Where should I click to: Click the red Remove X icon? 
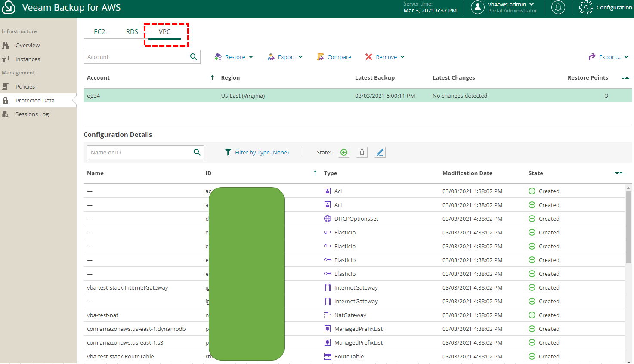tap(369, 57)
